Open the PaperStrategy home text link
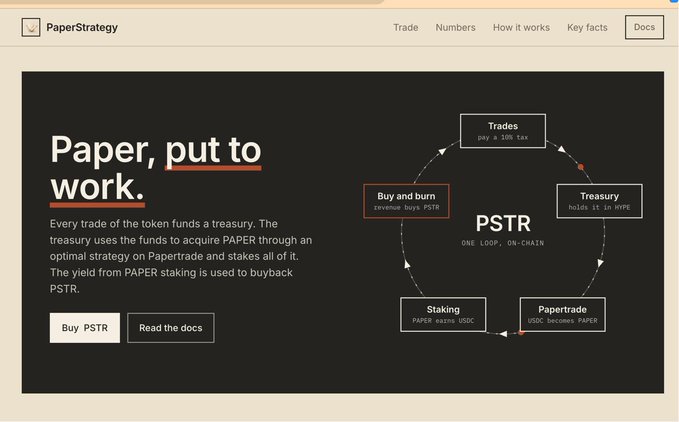This screenshot has width=679, height=422. 82,27
